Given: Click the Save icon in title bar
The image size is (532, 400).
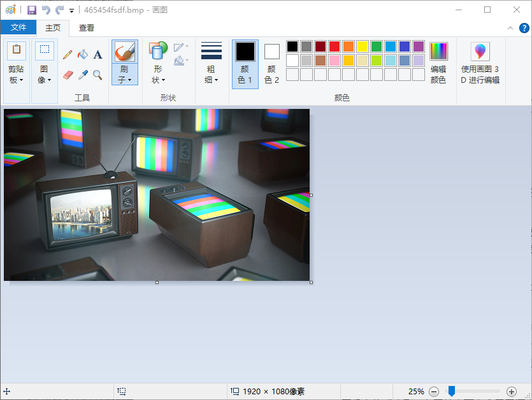Looking at the screenshot, I should 32,10.
